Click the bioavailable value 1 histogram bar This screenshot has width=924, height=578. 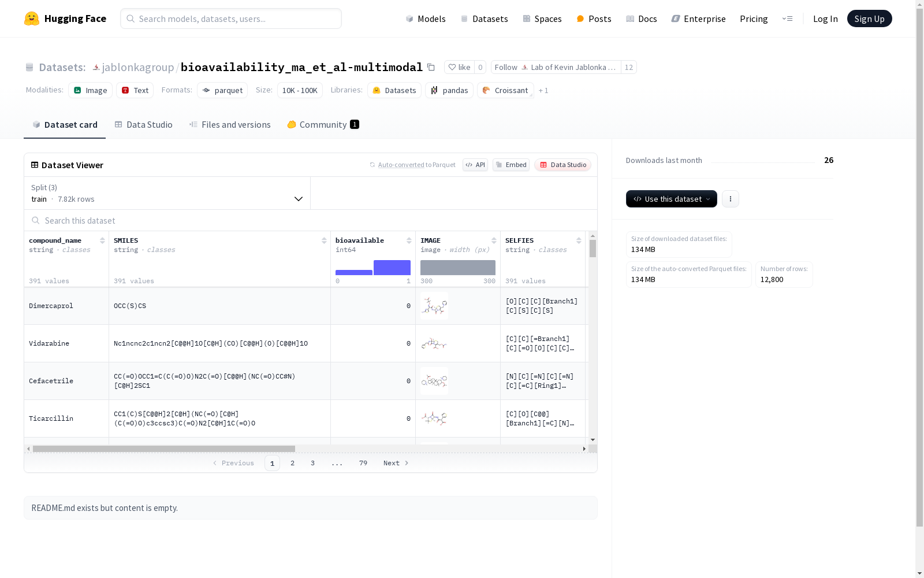392,268
